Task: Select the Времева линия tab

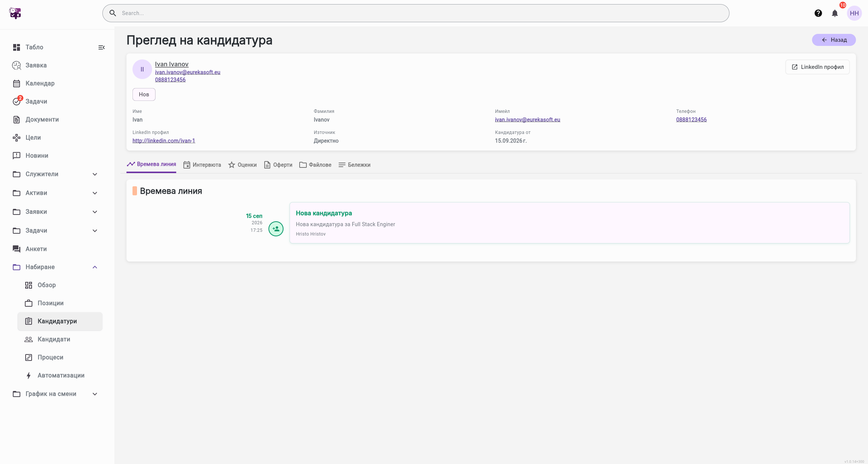Action: (151, 164)
